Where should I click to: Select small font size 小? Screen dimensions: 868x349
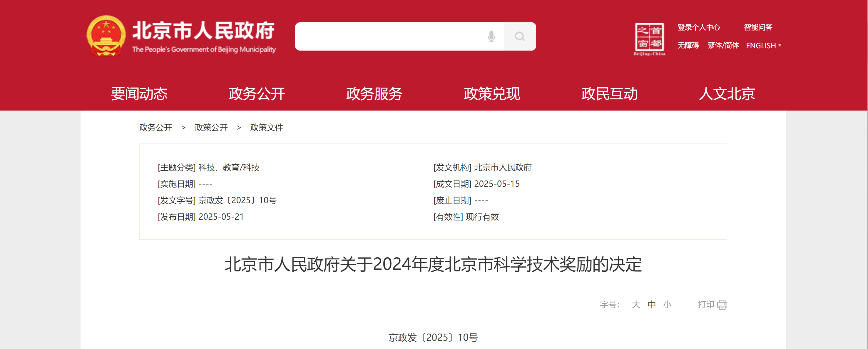coord(667,305)
